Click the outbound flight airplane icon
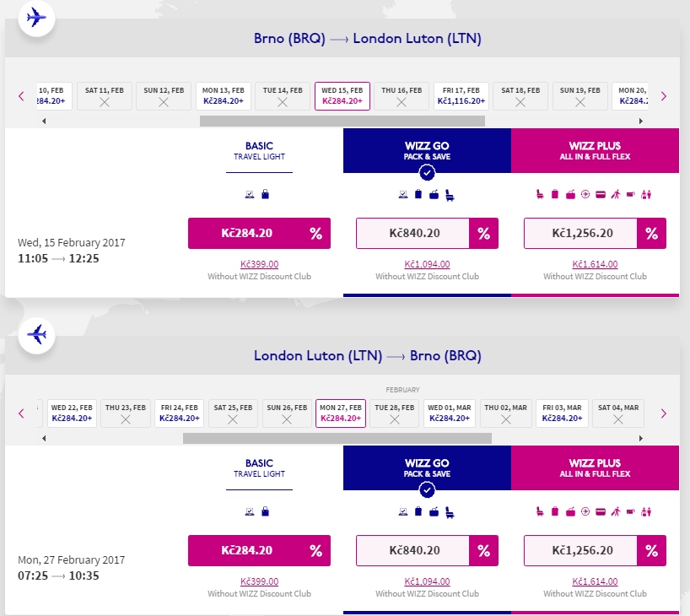This screenshot has height=616, width=690. click(36, 18)
